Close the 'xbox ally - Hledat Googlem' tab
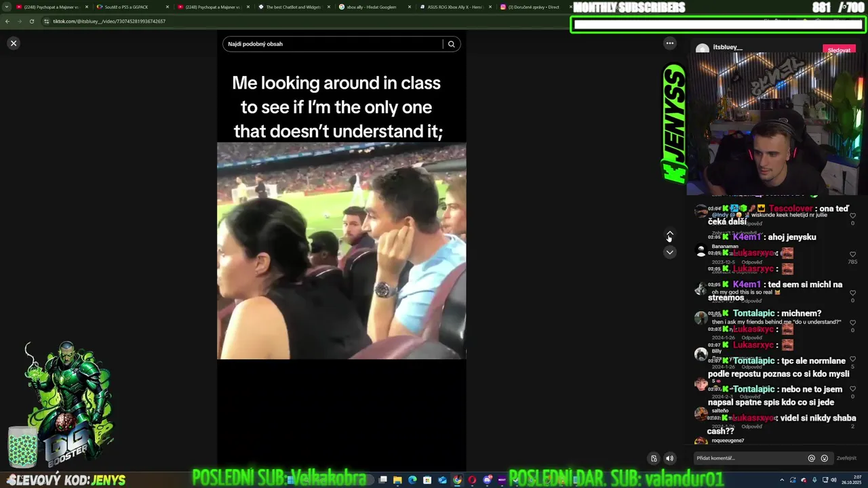868x488 pixels. 410,7
